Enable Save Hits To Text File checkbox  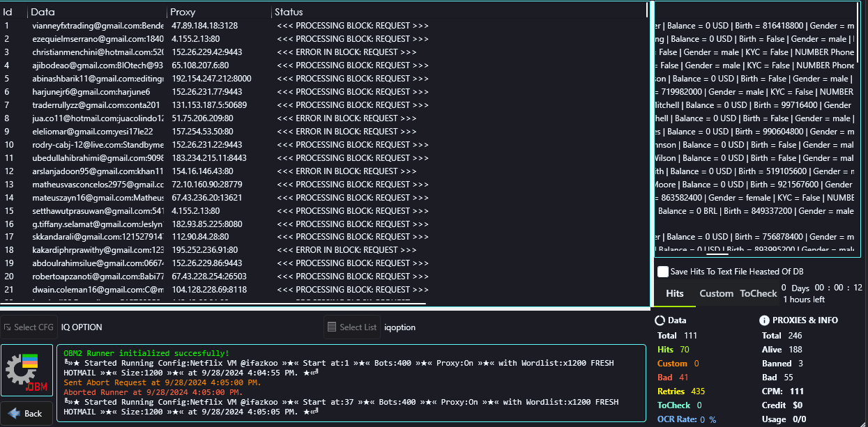click(x=663, y=272)
